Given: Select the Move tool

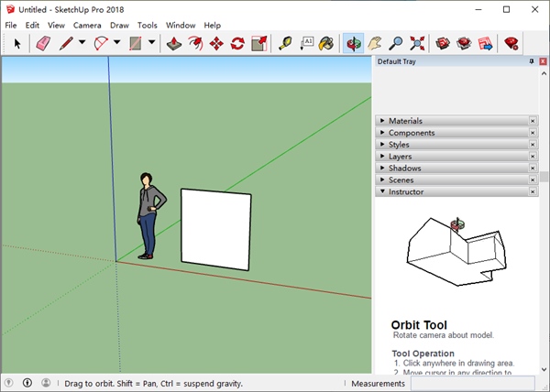Looking at the screenshot, I should (216, 44).
